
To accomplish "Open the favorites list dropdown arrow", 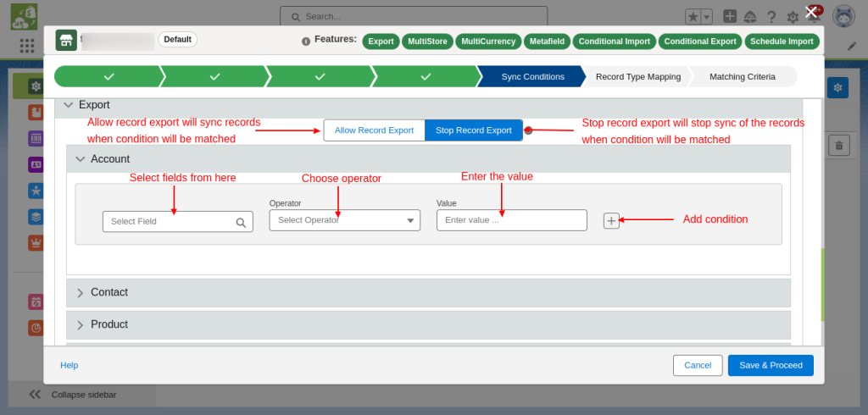I will tap(707, 17).
